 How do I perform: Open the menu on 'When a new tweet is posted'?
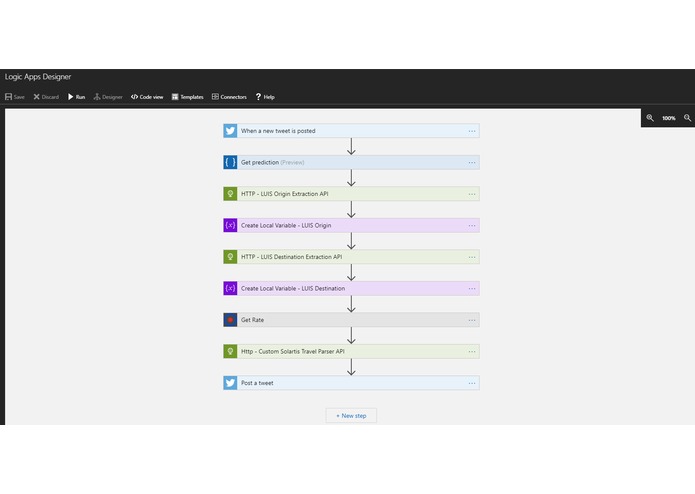pyautogui.click(x=472, y=131)
